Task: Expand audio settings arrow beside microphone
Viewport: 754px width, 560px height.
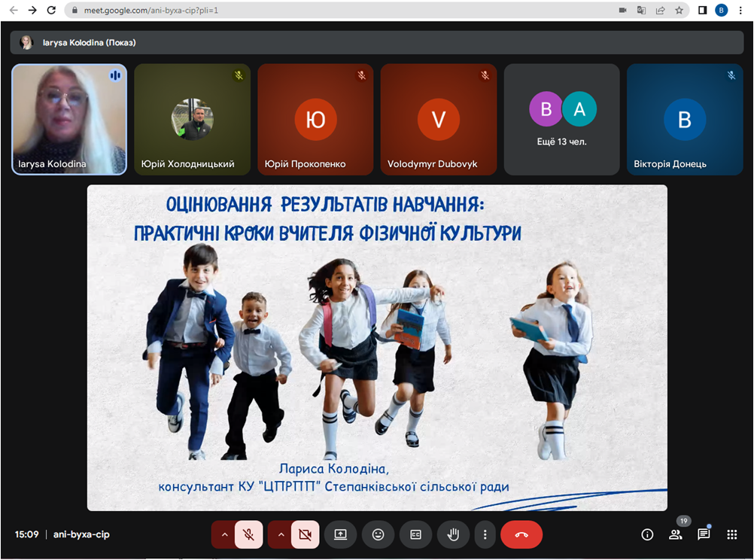Action: (223, 534)
